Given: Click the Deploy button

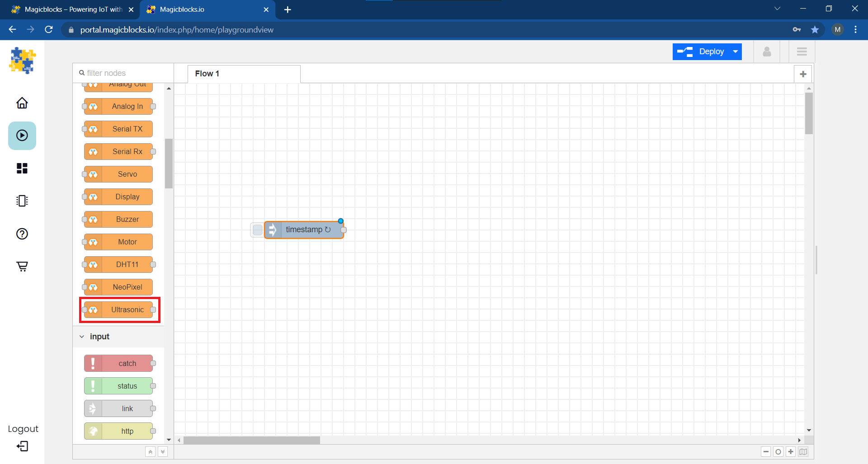Looking at the screenshot, I should [702, 52].
